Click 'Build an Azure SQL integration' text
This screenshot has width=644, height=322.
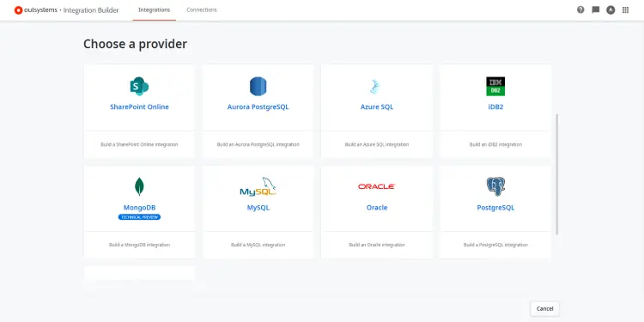[x=377, y=144]
